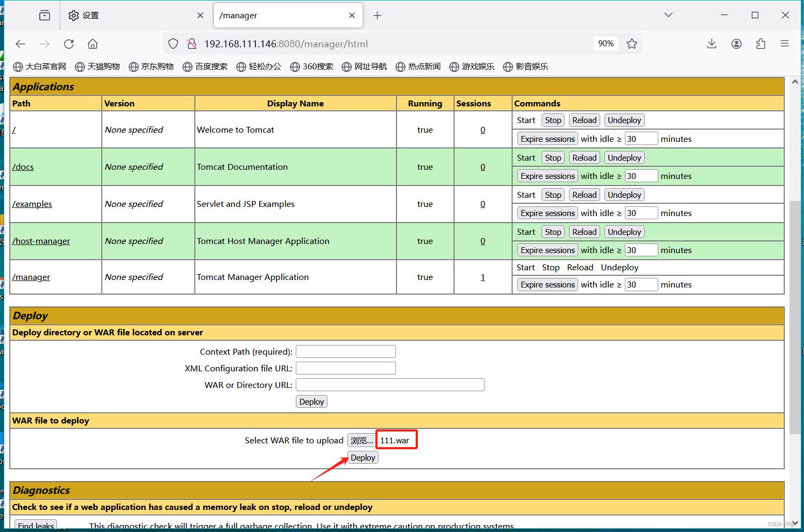Open the 京东购物 bookmark
The width and height of the screenshot is (804, 532).
click(x=151, y=67)
